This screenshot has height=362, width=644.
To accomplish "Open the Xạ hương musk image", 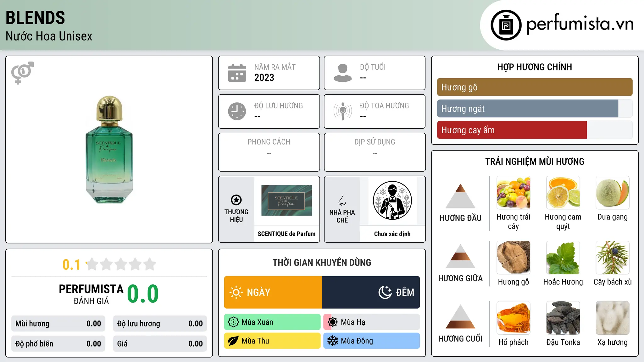I will [x=613, y=318].
